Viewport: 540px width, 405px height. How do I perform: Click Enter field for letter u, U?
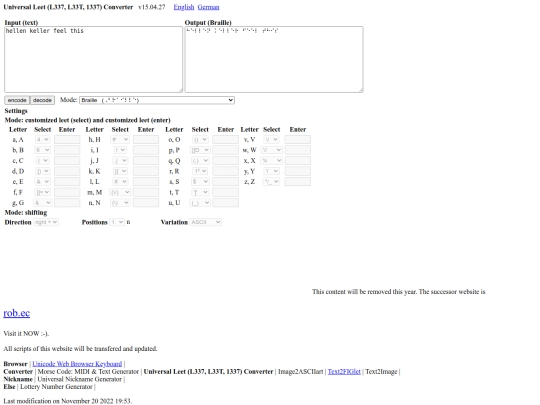click(226, 203)
